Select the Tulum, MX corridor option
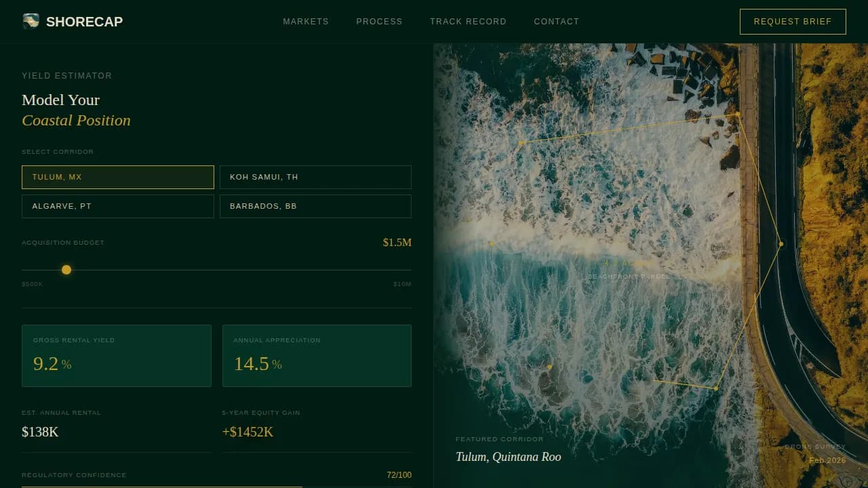 click(x=117, y=177)
